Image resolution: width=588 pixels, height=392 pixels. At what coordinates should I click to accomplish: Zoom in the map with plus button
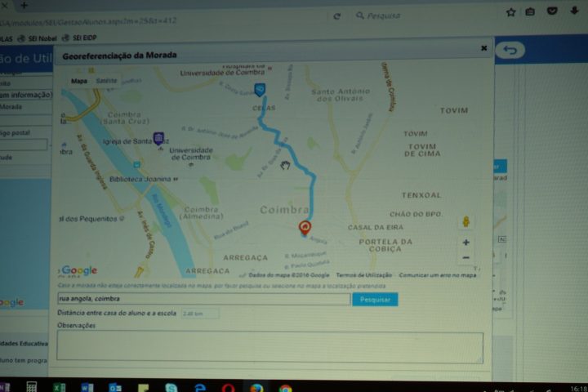[x=465, y=243]
